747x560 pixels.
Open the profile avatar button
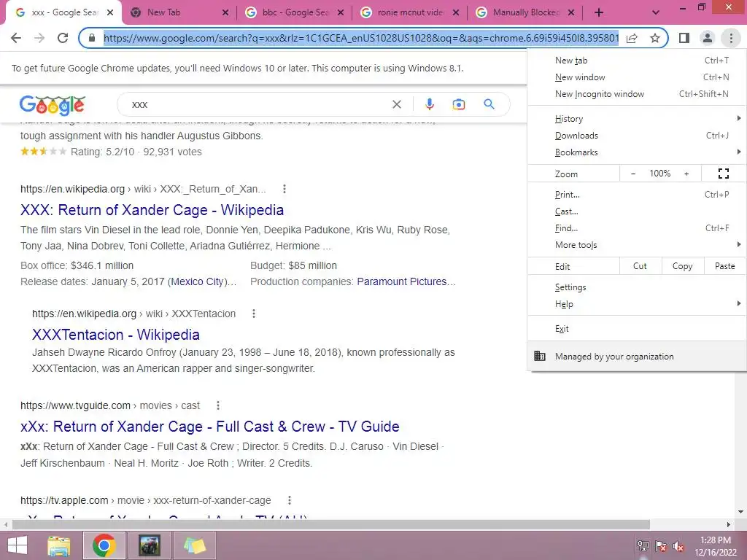pyautogui.click(x=708, y=38)
